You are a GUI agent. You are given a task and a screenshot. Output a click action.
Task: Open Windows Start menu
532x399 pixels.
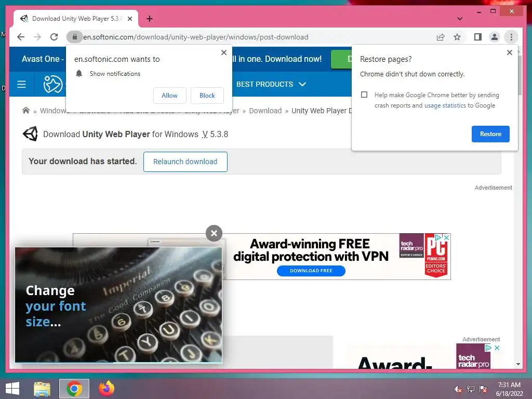pyautogui.click(x=12, y=389)
